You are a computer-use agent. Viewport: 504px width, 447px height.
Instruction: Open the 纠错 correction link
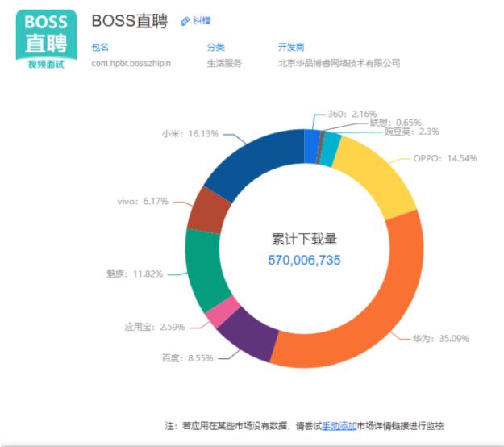coord(202,21)
